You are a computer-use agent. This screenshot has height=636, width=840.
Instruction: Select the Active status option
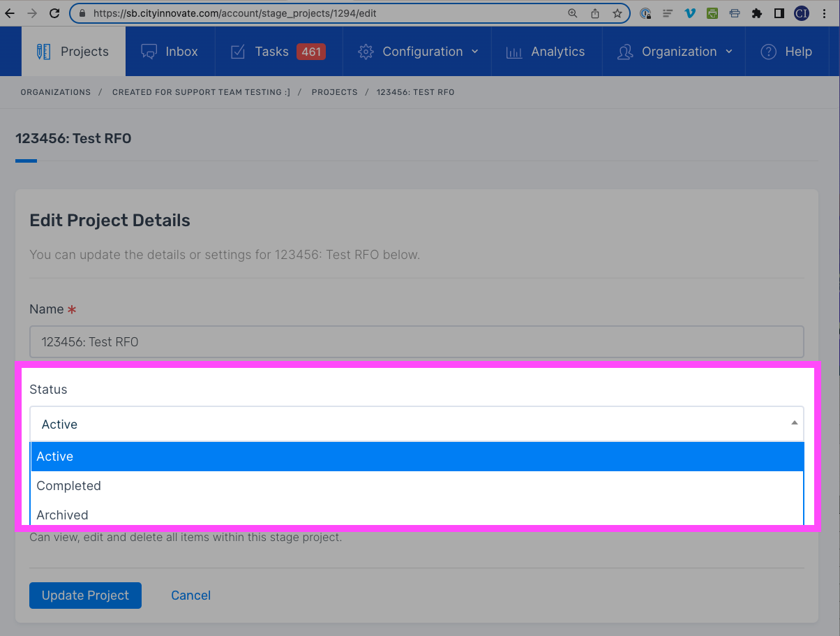tap(417, 457)
